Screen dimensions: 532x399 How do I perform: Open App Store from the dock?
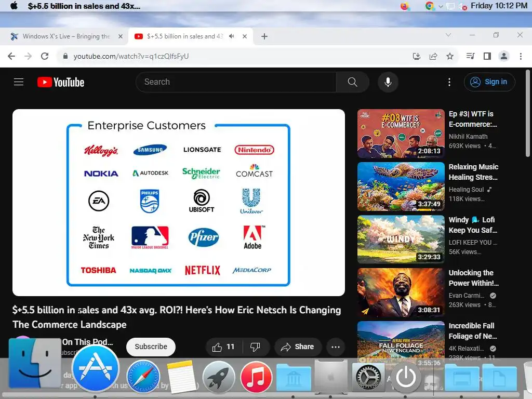pyautogui.click(x=96, y=368)
